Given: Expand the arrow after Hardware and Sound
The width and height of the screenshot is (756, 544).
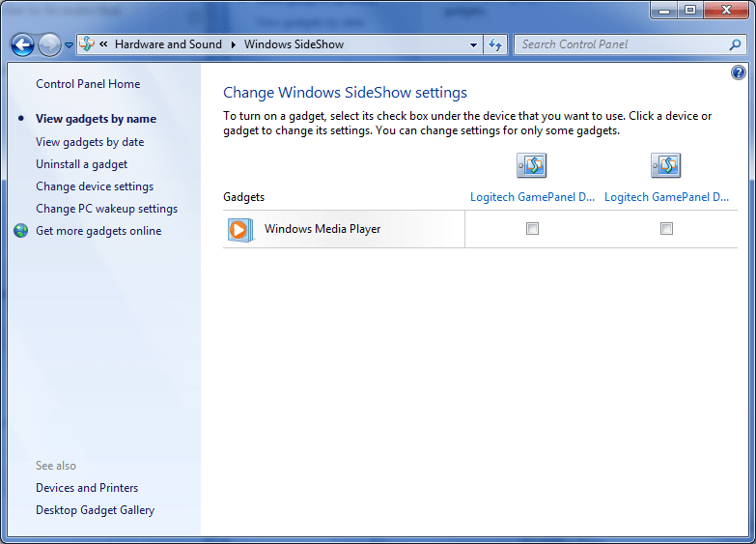Looking at the screenshot, I should coord(234,44).
